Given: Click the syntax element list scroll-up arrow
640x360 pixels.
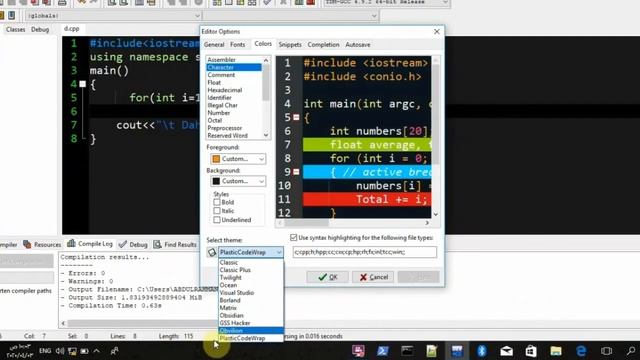Looking at the screenshot, I should [x=266, y=60].
